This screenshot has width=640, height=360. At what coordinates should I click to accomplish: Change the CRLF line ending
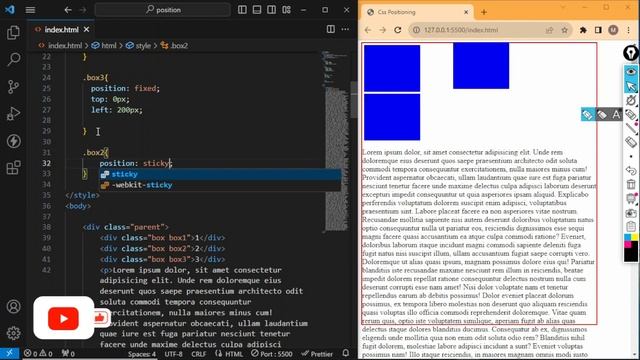coord(199,354)
